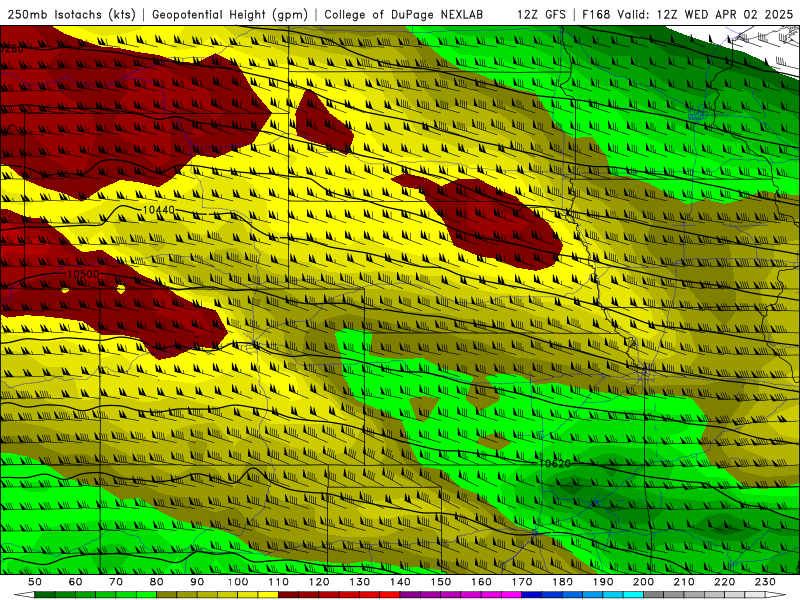800x600 pixels.
Task: Click the "F168 Valid: 12Z WED APR 02 2025" text
Action: 687,14
